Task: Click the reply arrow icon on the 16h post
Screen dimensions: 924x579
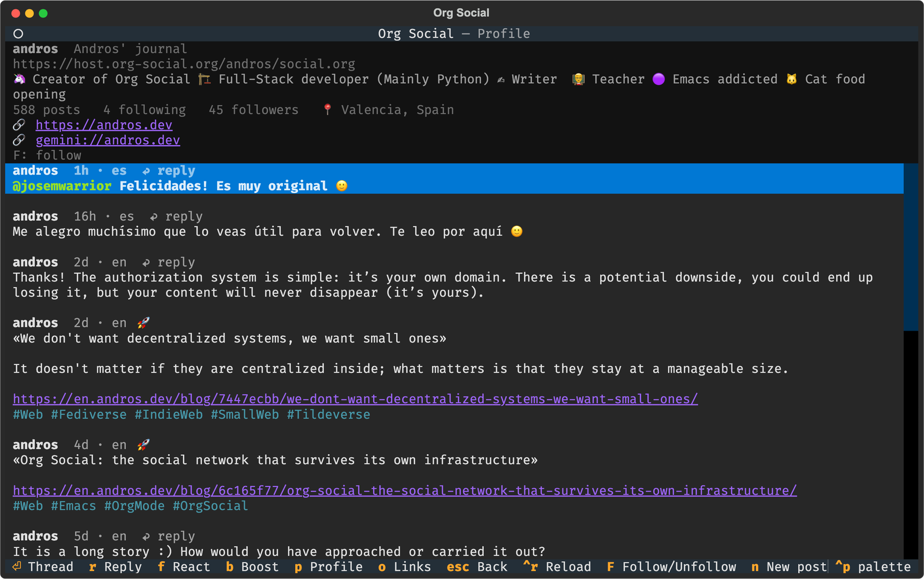Action: coord(154,217)
